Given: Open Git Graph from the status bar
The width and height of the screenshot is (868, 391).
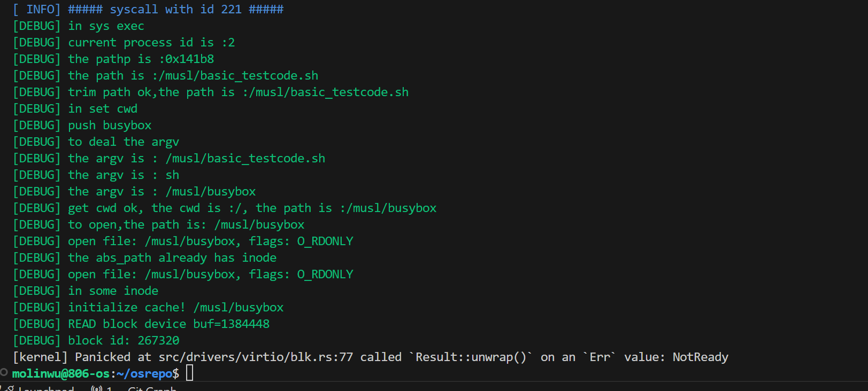Looking at the screenshot, I should click(x=152, y=388).
